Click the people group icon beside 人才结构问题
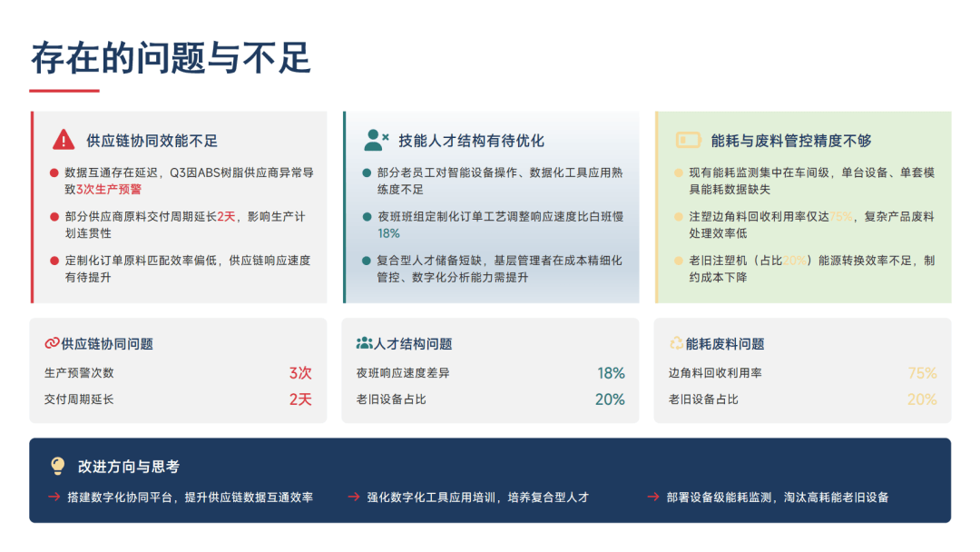The height and width of the screenshot is (552, 980). pos(364,343)
